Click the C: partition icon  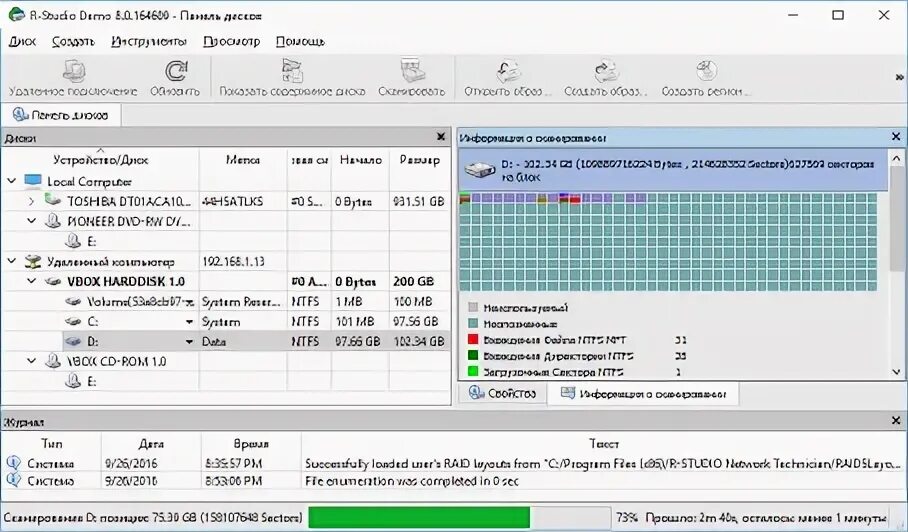[x=73, y=321]
